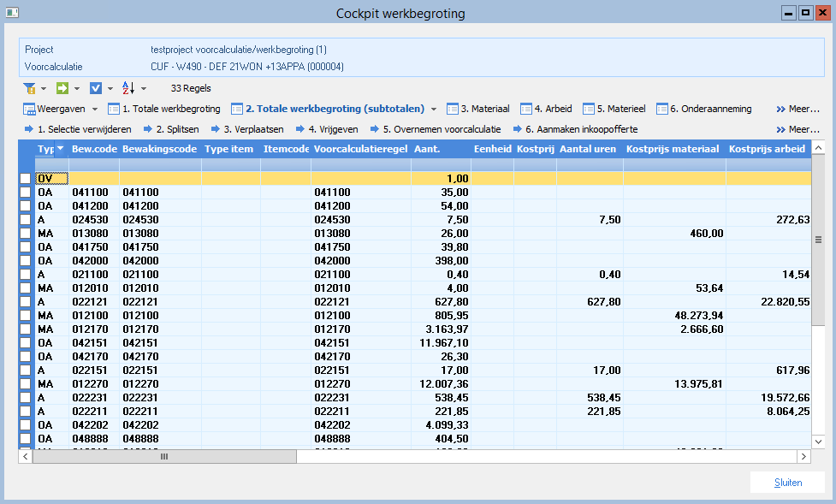Select 2. Totale werkbegroting (subtotalen) view
Screen dimensions: 836x504
335,109
